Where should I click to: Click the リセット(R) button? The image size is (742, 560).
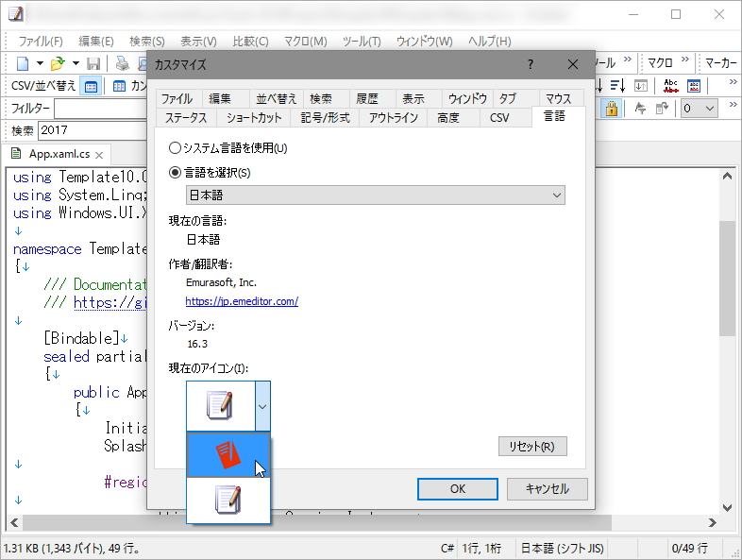[532, 447]
